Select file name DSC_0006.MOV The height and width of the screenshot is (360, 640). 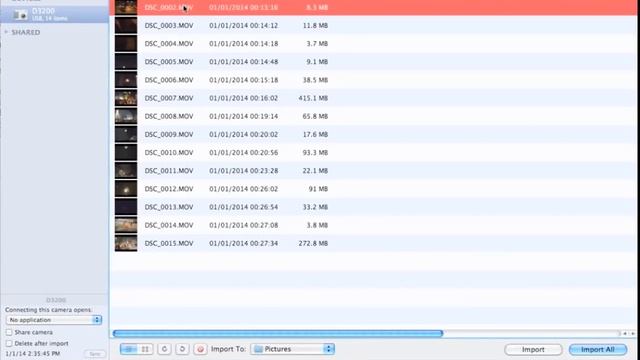tap(169, 80)
